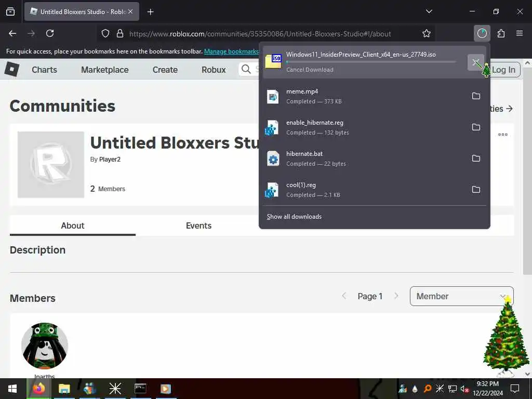Open the command prompt taskbar icon
532x399 pixels.
(140, 389)
